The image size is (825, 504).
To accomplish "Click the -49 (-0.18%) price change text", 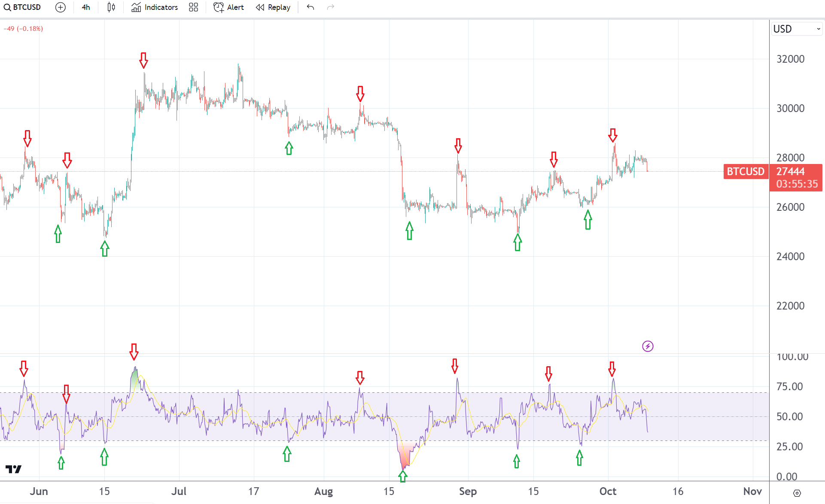I will pyautogui.click(x=23, y=29).
